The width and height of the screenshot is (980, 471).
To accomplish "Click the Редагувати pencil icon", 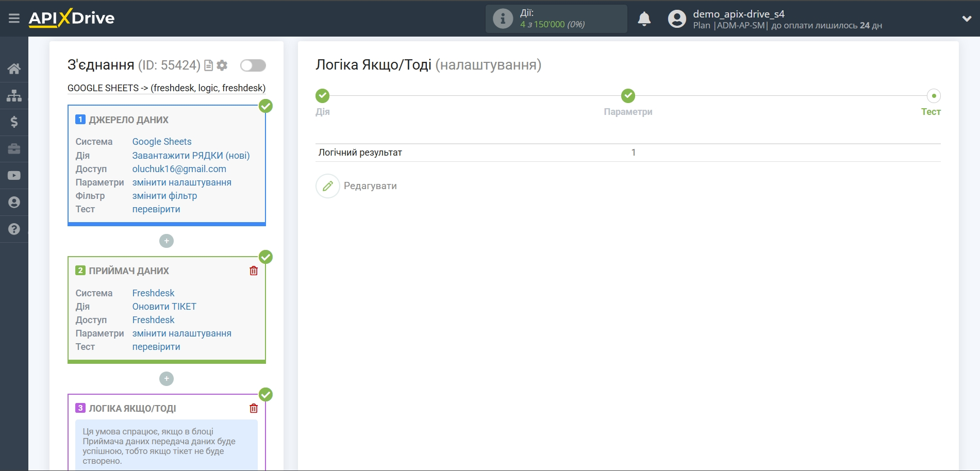I will tap(328, 186).
